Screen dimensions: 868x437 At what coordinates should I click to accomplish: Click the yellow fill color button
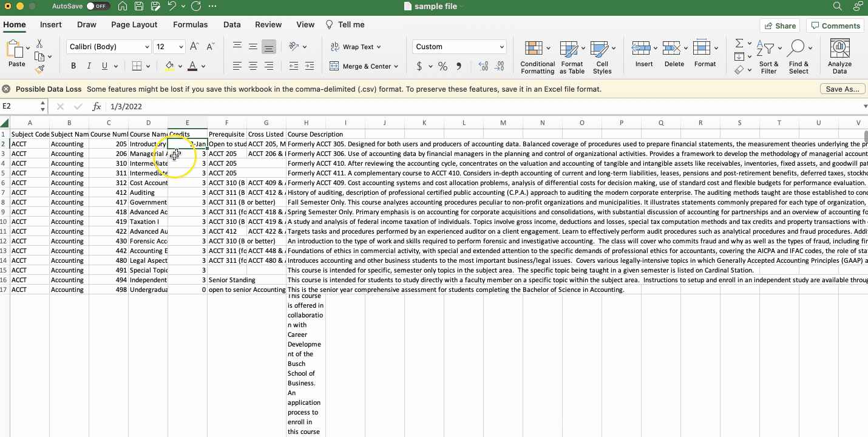click(169, 66)
